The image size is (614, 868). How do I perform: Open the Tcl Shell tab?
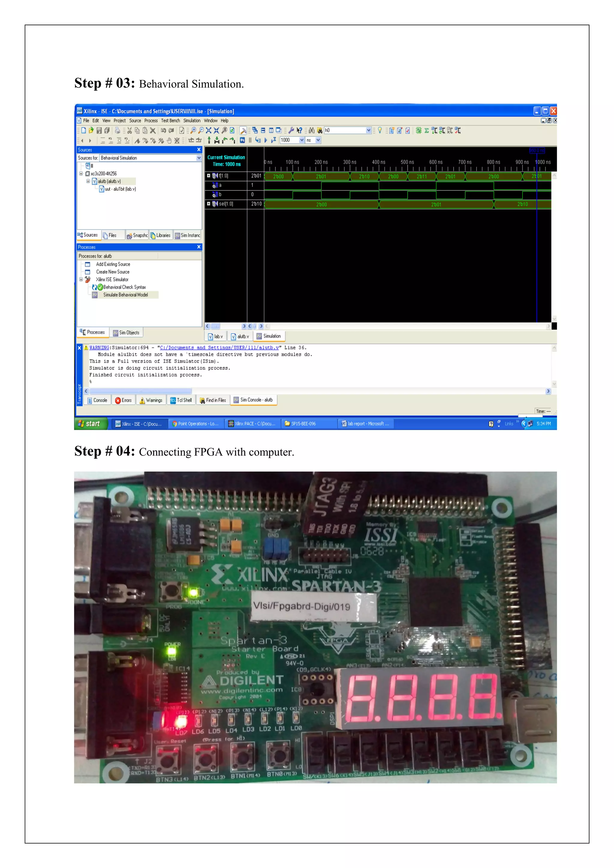(181, 400)
